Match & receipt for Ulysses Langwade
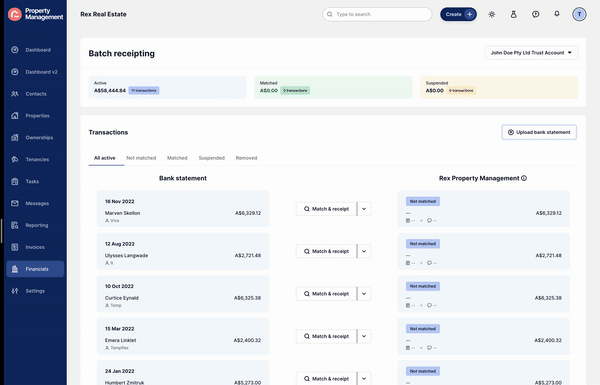The image size is (600, 385). point(326,251)
